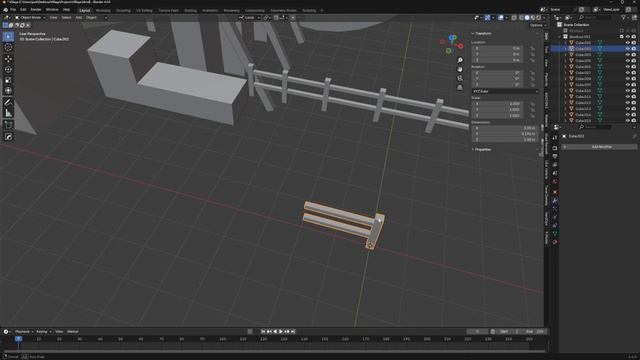Image resolution: width=640 pixels, height=360 pixels.
Task: Switch to the UV Editing workspace tab
Action: pyautogui.click(x=144, y=11)
